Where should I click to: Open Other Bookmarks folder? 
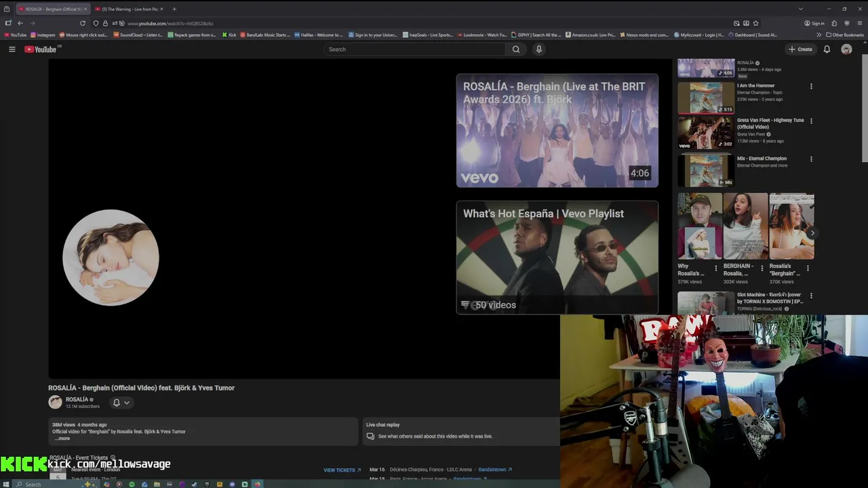pos(845,35)
